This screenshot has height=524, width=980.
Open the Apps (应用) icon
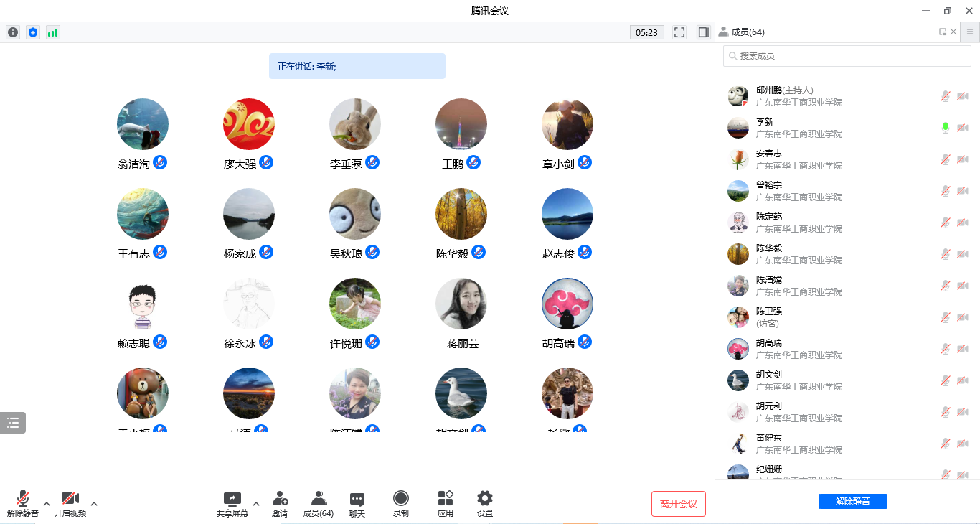(446, 503)
